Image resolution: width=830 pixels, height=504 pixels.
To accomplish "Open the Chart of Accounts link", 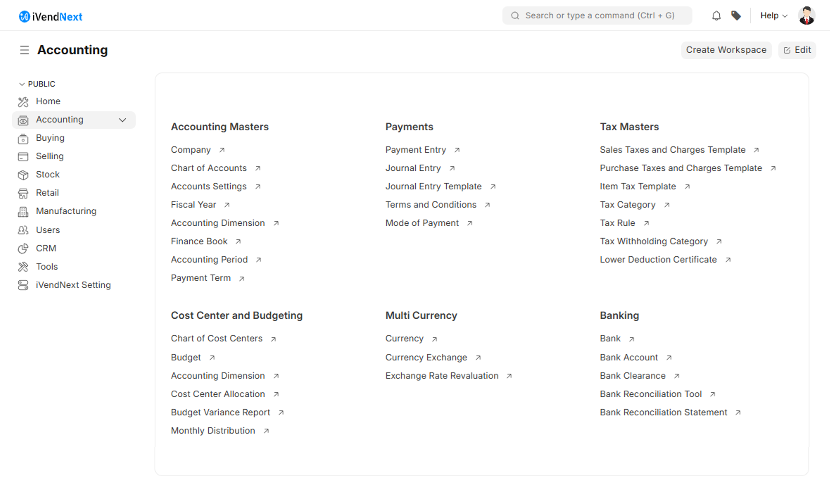I will tap(208, 168).
